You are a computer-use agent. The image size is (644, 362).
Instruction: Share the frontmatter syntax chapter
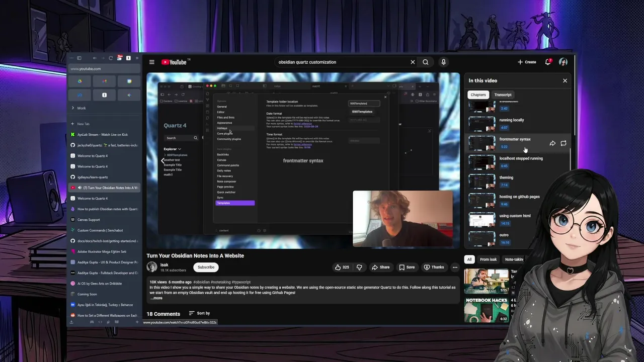tap(552, 143)
